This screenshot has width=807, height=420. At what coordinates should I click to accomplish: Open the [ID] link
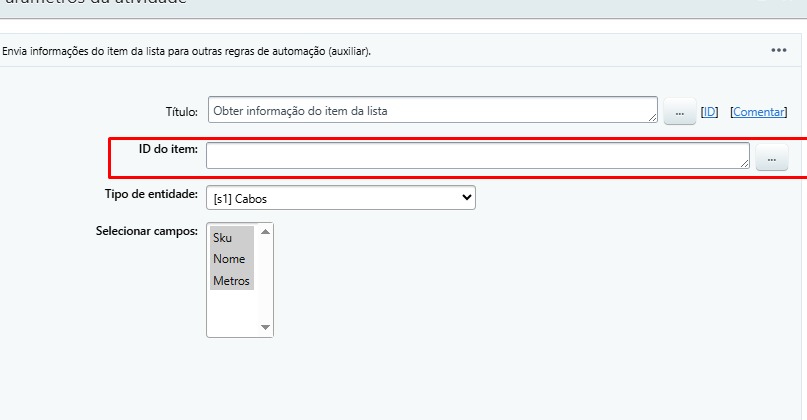pos(709,112)
